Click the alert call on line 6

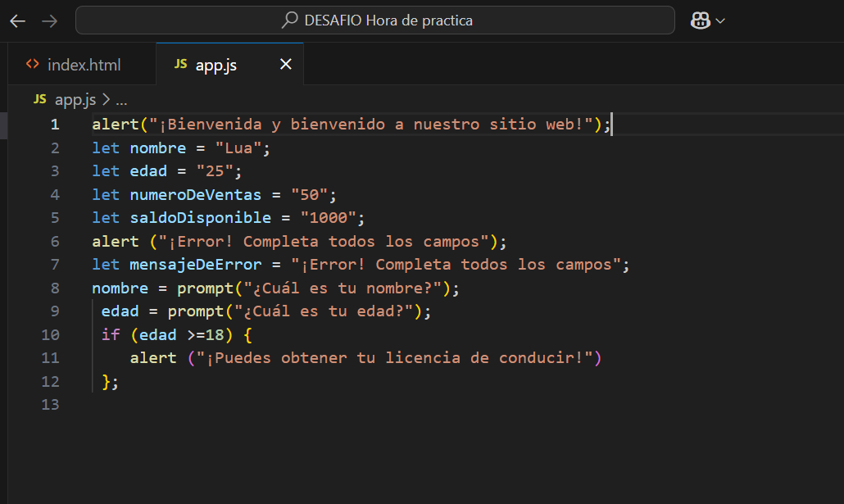click(116, 242)
